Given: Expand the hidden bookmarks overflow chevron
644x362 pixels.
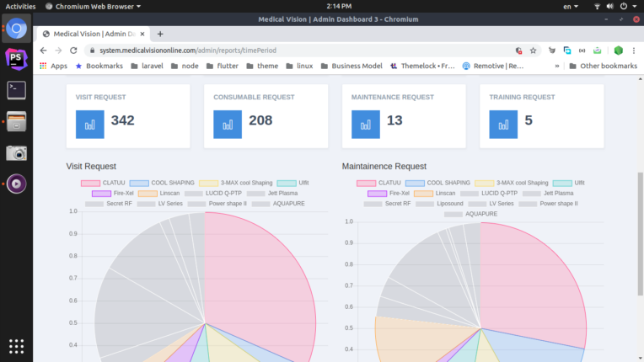Looking at the screenshot, I should (x=557, y=66).
